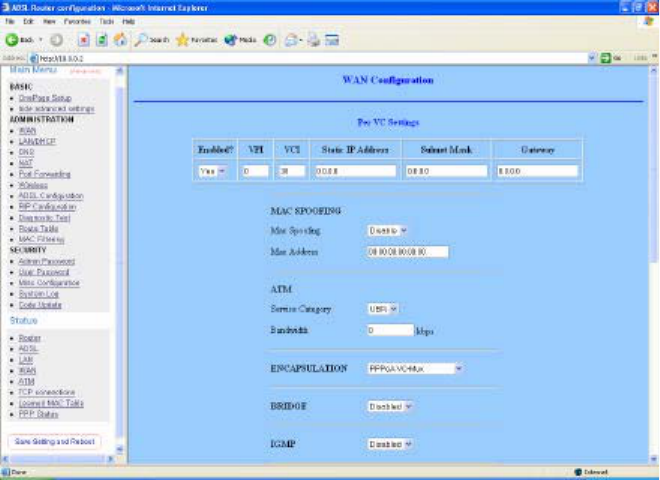Image resolution: width=660 pixels, height=480 pixels.
Task: Open the Favorites menu
Action: [x=77, y=21]
